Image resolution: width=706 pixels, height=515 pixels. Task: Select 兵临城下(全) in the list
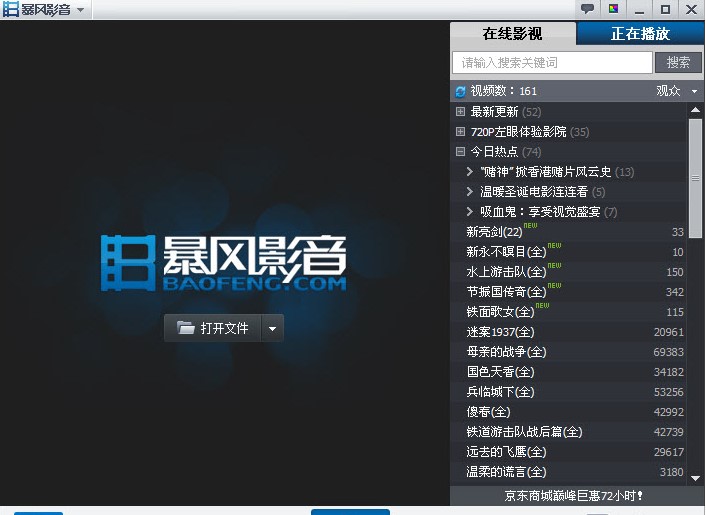point(569,392)
